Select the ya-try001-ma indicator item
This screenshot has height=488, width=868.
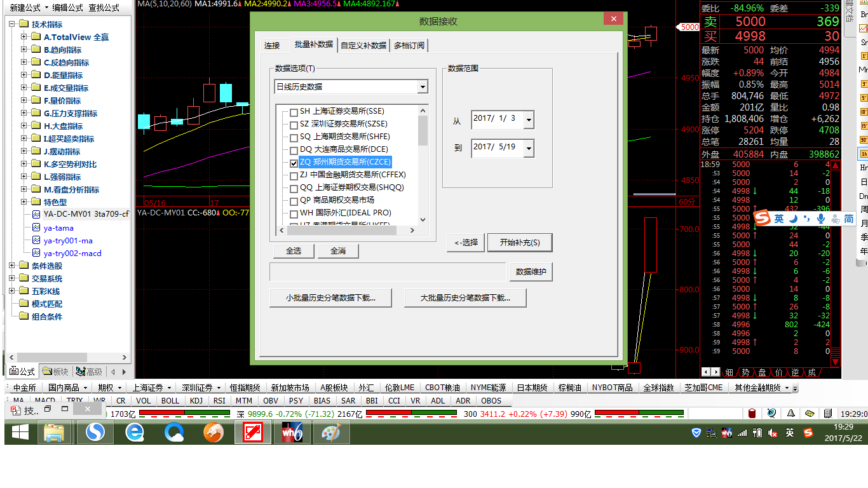(68, 240)
